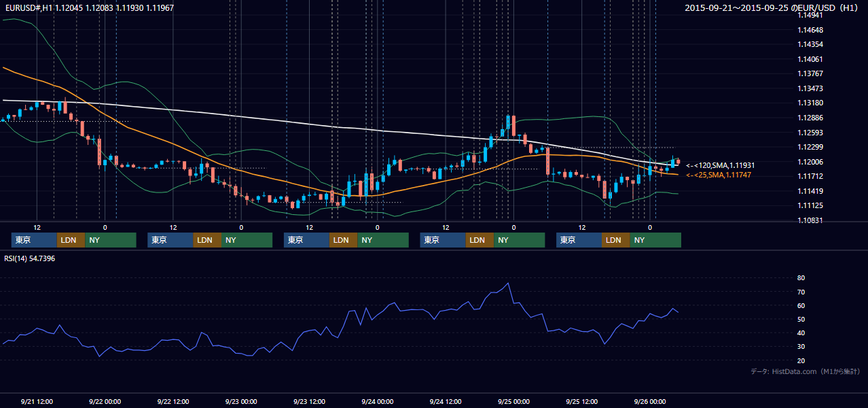868x408 pixels.
Task: Click the NY session block for 9/23
Action: [383, 240]
